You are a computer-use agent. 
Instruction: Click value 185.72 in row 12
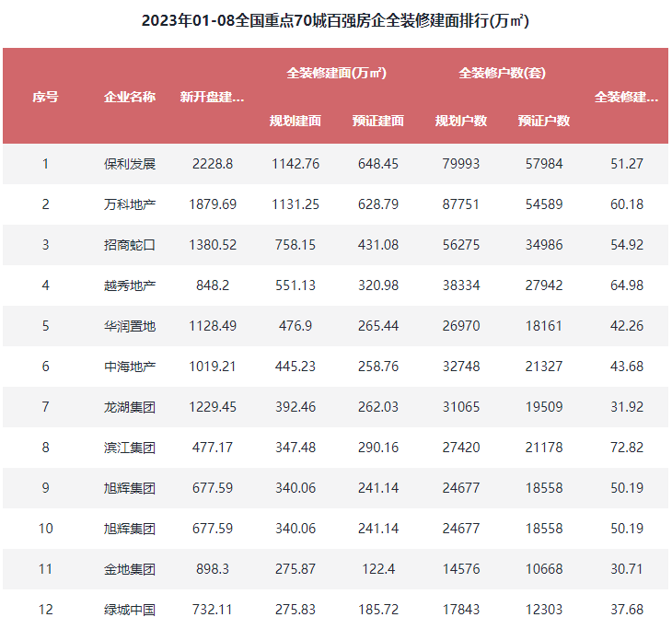point(378,610)
